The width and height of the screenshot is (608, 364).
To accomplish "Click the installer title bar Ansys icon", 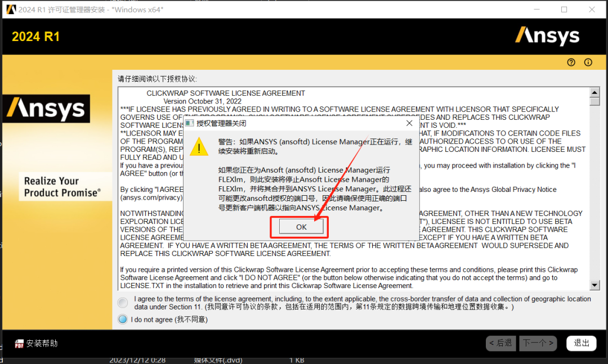I will [x=11, y=10].
